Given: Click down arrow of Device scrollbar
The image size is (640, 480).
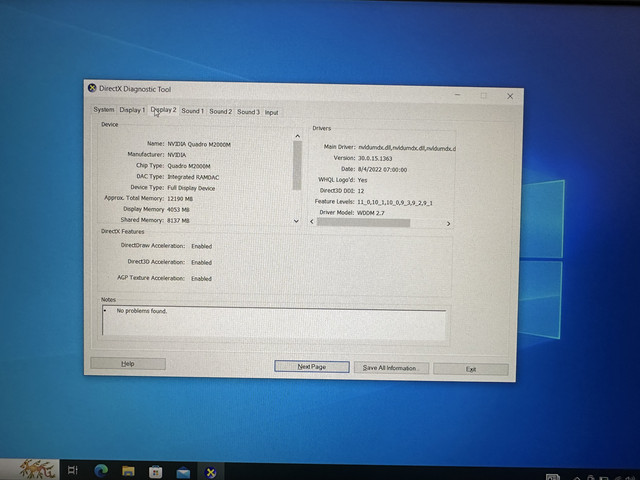Looking at the screenshot, I should (x=297, y=221).
